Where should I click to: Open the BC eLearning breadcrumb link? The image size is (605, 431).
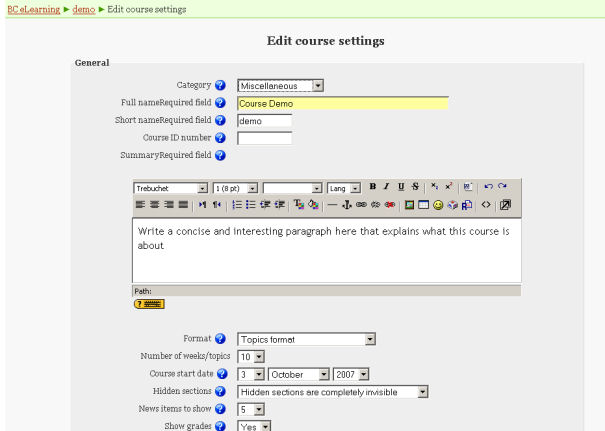(x=33, y=9)
